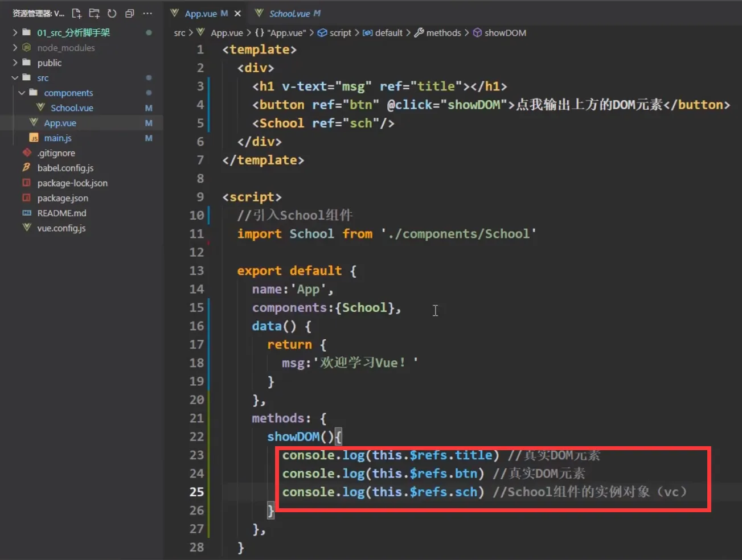Click the folder icon beside public
The image size is (742, 560).
26,62
